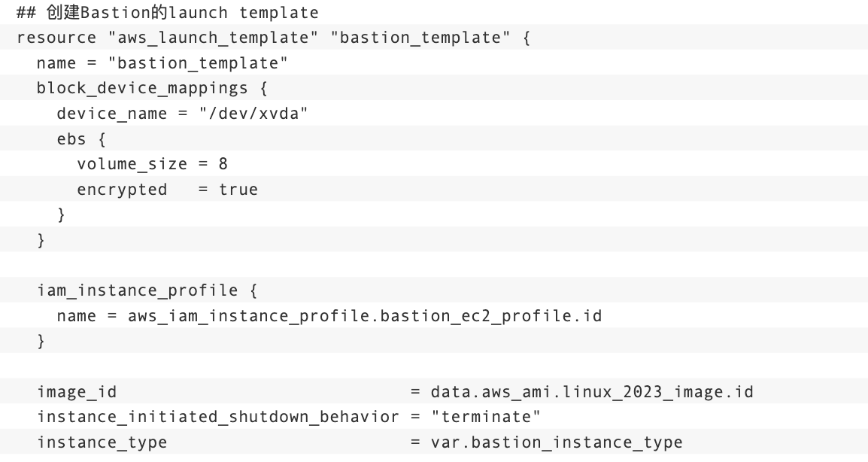
Task: Click the "aws_launch_template" resource type string
Action: click(213, 38)
